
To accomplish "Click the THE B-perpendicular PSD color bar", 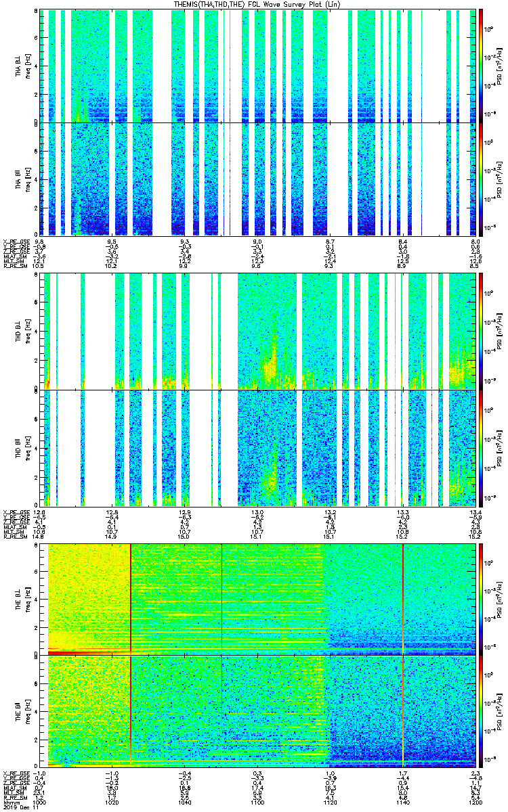I will pos(481,598).
